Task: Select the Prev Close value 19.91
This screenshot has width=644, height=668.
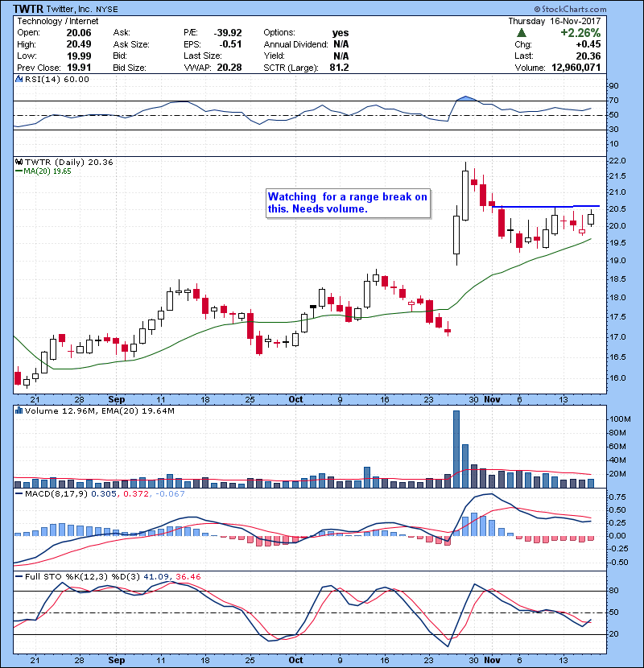Action: click(79, 68)
